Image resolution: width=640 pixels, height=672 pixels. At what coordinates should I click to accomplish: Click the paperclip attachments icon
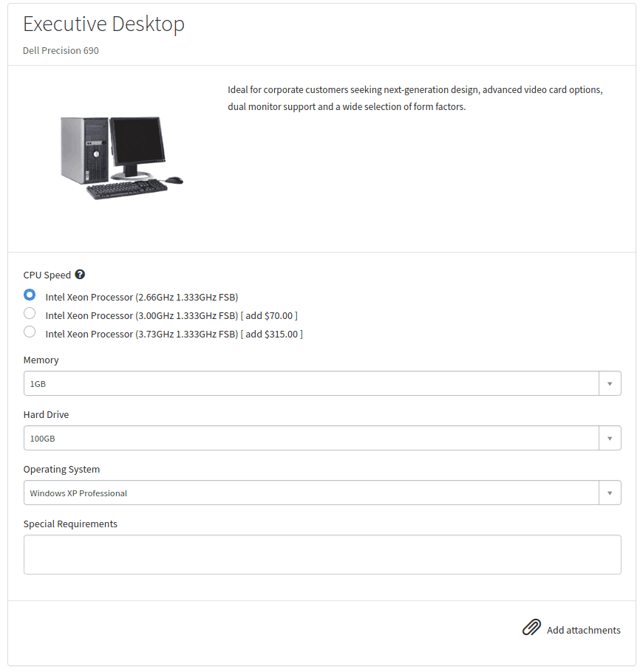pos(531,627)
